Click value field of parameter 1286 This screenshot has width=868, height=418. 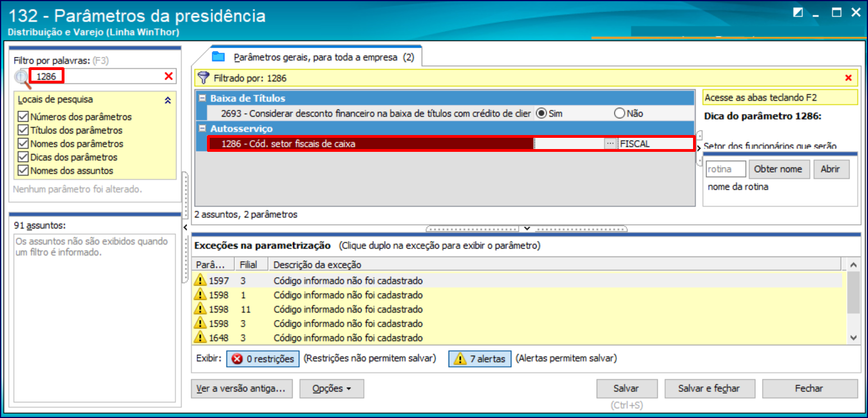(569, 143)
